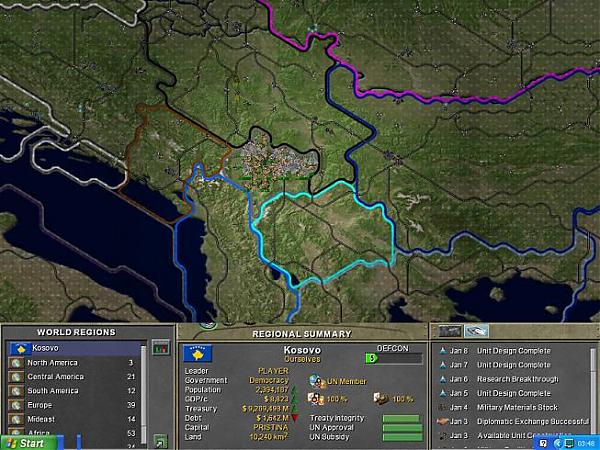Click the Jan 6 research alert icon
This screenshot has height=450, width=600.
tap(443, 379)
